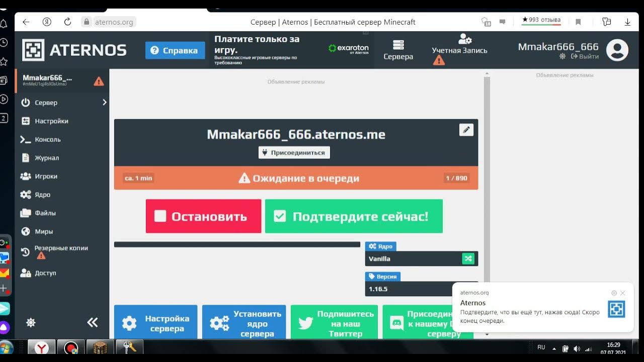Click the browser sidebar notifications bell
Screen dimensions: 644x362
pyautogui.click(x=4, y=24)
